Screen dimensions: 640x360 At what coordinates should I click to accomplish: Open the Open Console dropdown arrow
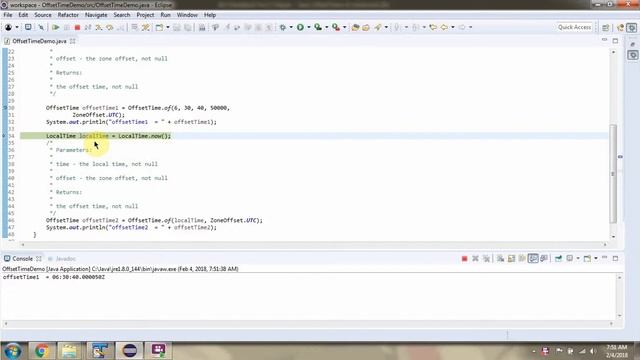596,258
